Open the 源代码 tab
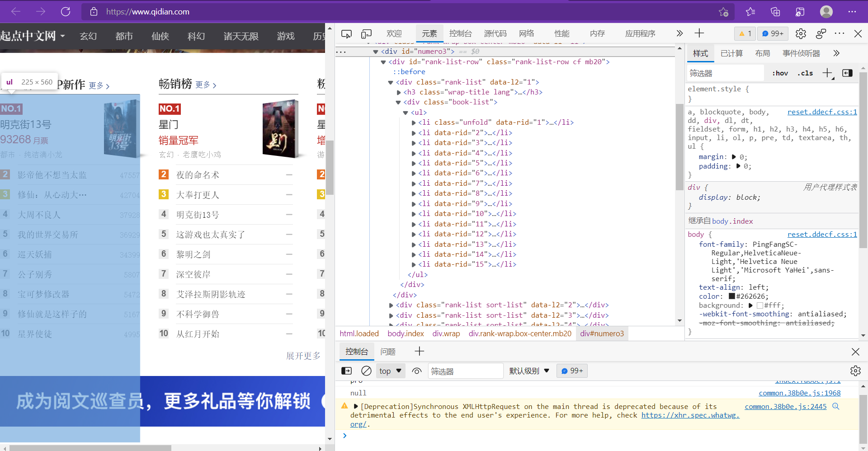868x451 pixels. 495,33
